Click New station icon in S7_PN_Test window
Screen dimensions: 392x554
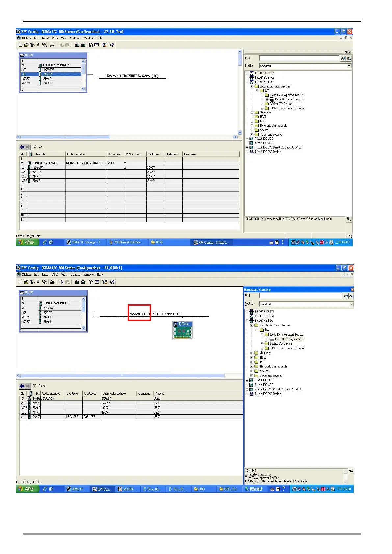coord(20,45)
